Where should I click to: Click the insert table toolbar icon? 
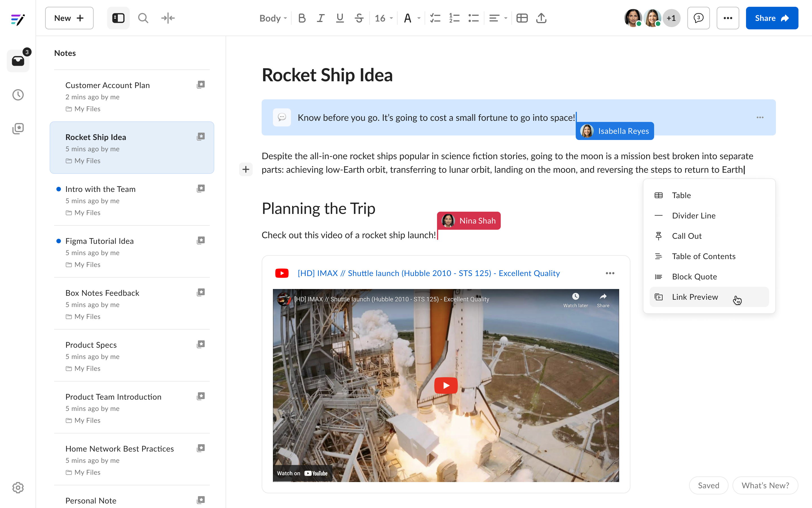[522, 18]
